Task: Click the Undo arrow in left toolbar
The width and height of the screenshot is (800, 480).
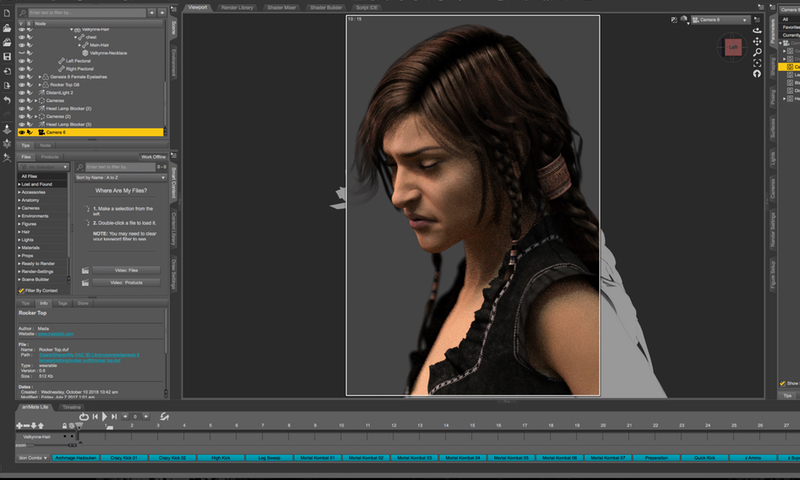Action: pos(7,101)
